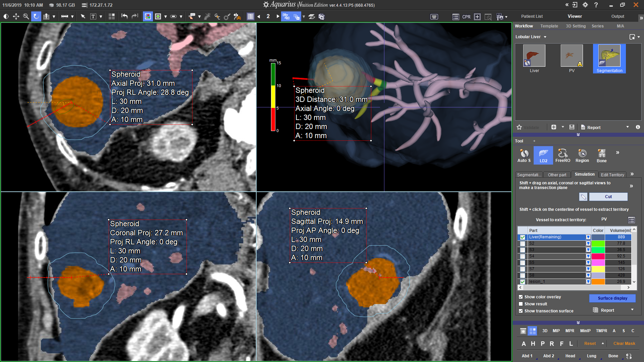The width and height of the screenshot is (644, 362).
Task: Expand more tools chevron in Tool panel
Action: 618,153
